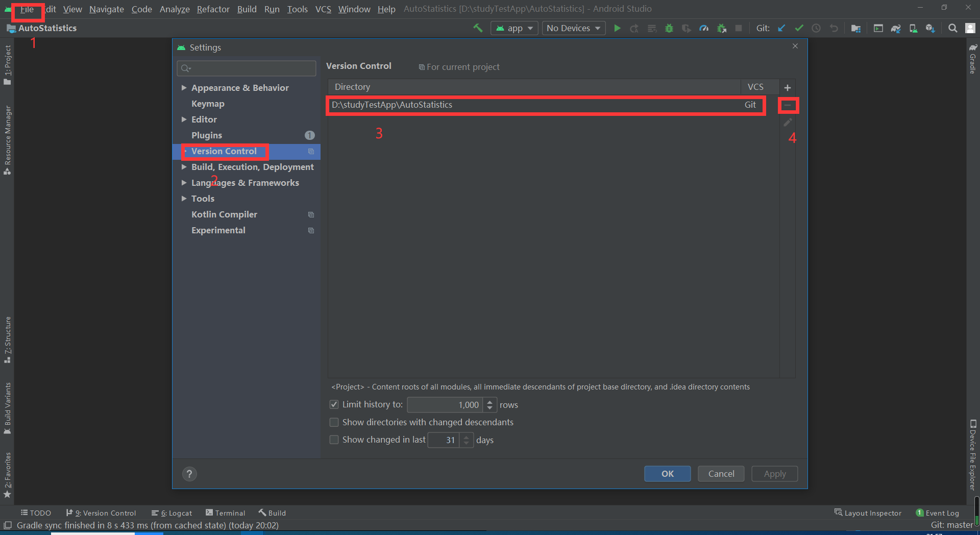Open the 9: Version Control tool window
The width and height of the screenshot is (980, 535).
pyautogui.click(x=101, y=513)
